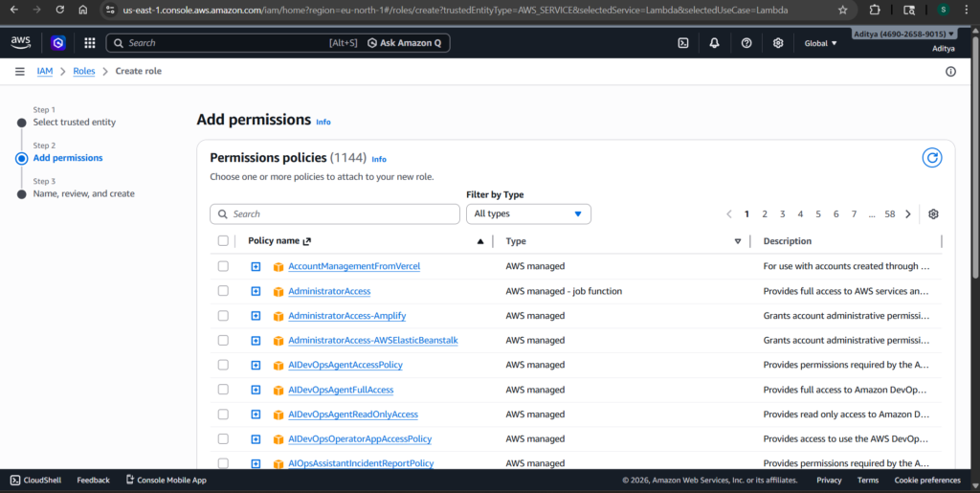Go to page 2 of policies
This screenshot has height=493, width=980.
(765, 214)
